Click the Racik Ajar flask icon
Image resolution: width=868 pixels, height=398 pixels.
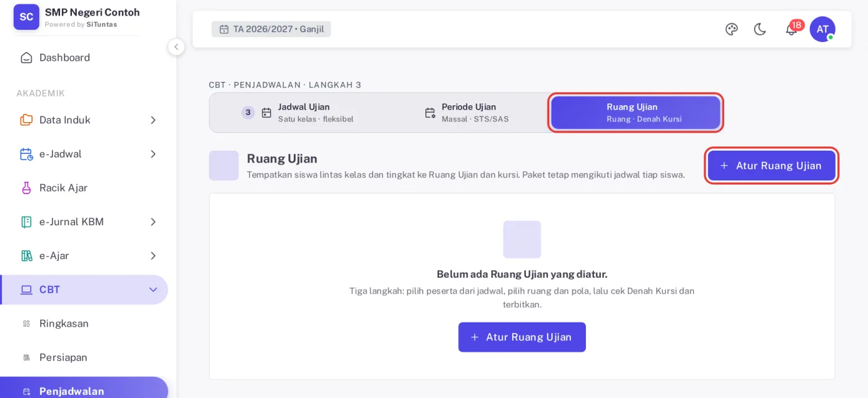[x=26, y=188]
